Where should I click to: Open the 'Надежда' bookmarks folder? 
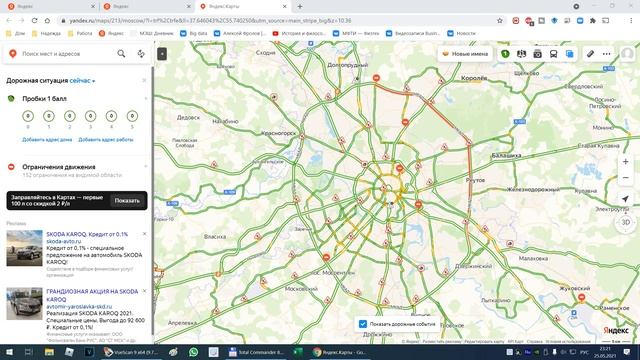pyautogui.click(x=46, y=33)
